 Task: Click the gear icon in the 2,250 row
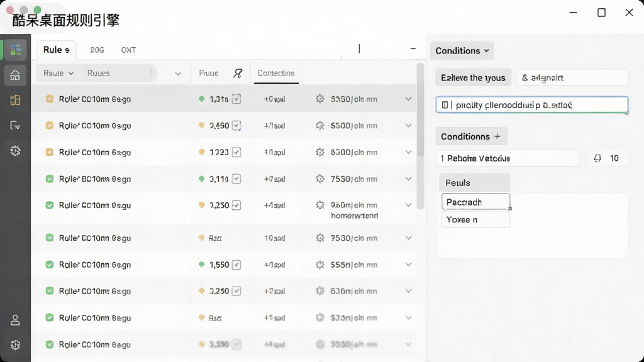(320, 205)
